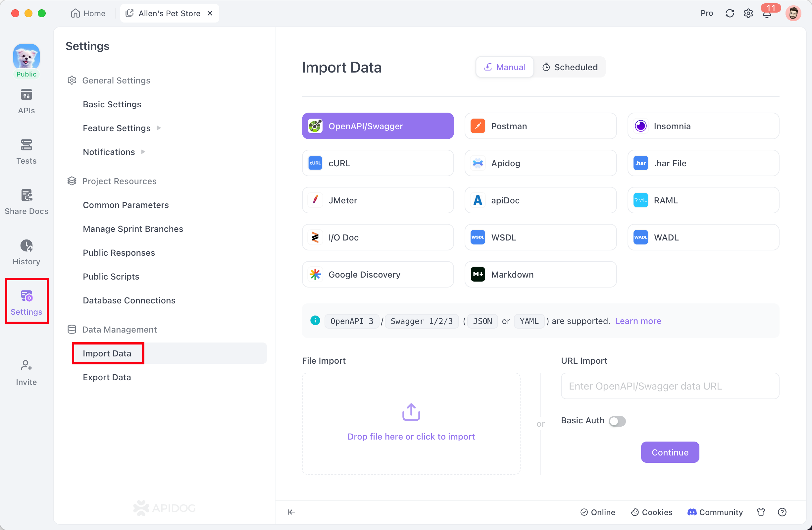Open the user profile avatar
The height and width of the screenshot is (530, 812).
(x=793, y=13)
